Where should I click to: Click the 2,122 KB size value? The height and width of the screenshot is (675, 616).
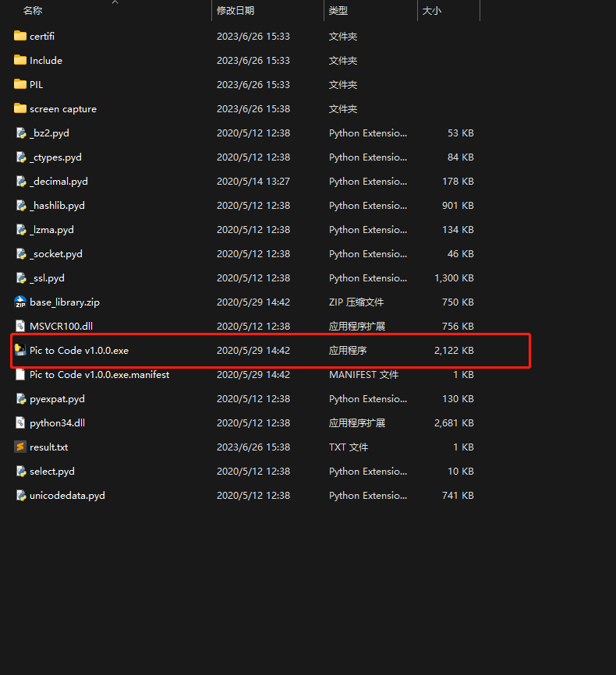pos(454,351)
